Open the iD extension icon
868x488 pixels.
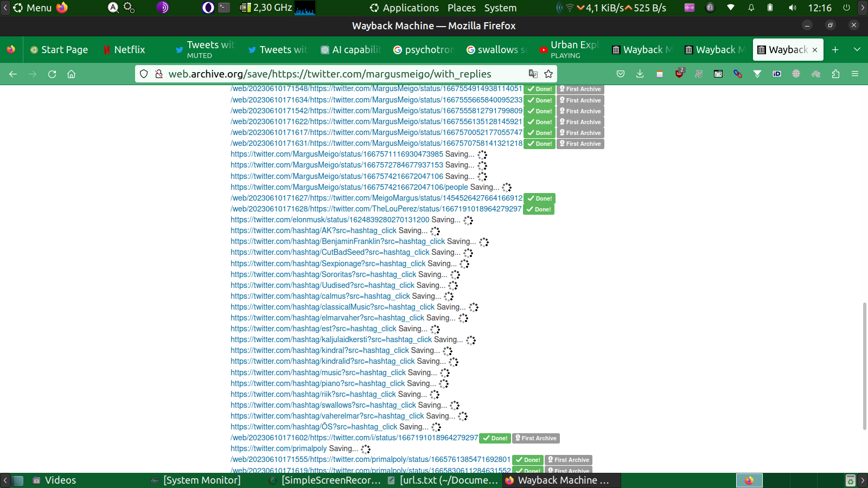(777, 74)
